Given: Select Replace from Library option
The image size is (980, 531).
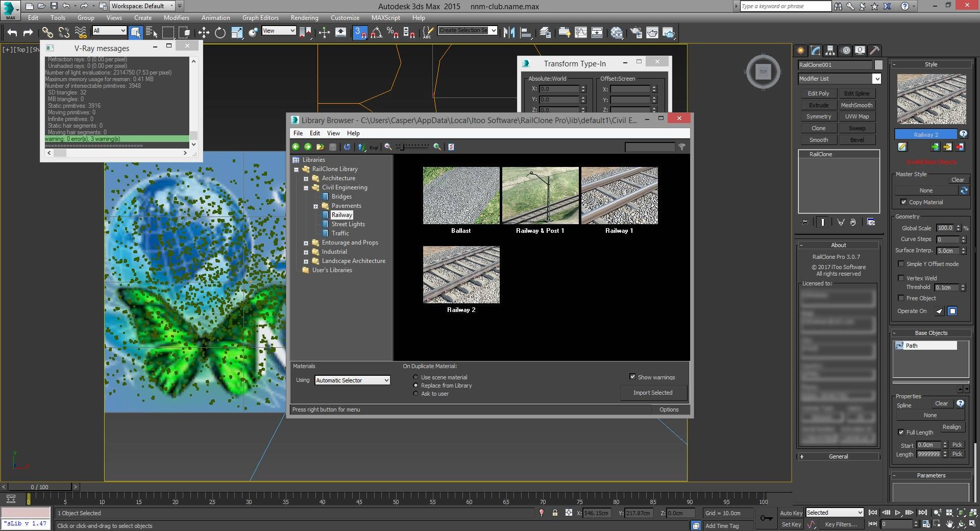Looking at the screenshot, I should [415, 385].
